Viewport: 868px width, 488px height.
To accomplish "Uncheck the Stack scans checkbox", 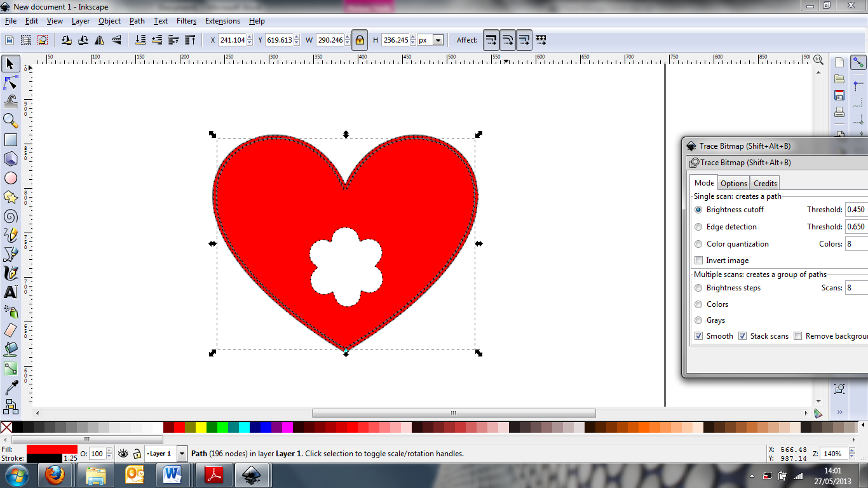I will 742,336.
